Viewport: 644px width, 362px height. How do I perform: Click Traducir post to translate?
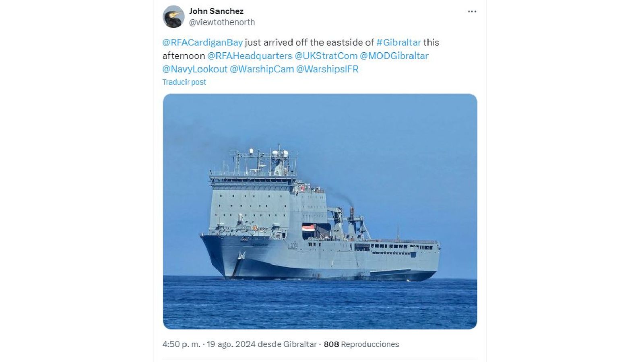(184, 82)
